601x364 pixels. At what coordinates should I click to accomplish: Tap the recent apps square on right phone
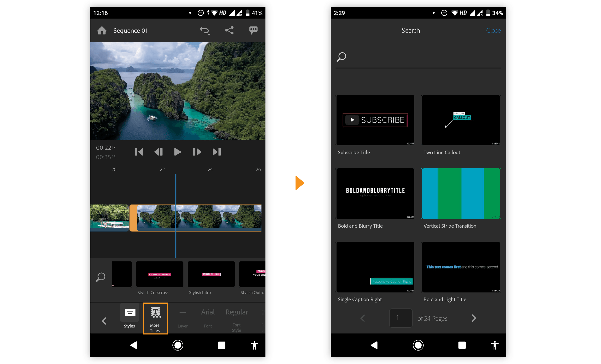point(462,345)
